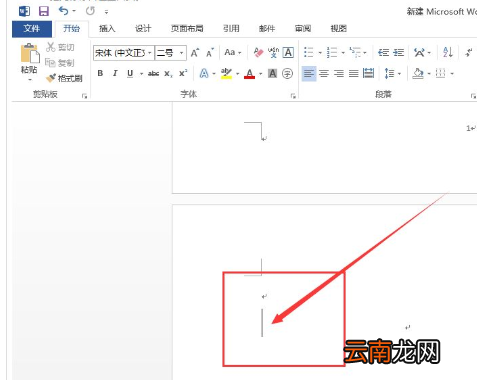Viewport: 477px width, 380px height.
Task: Open the Aa change case dropdown
Action: click(x=233, y=52)
